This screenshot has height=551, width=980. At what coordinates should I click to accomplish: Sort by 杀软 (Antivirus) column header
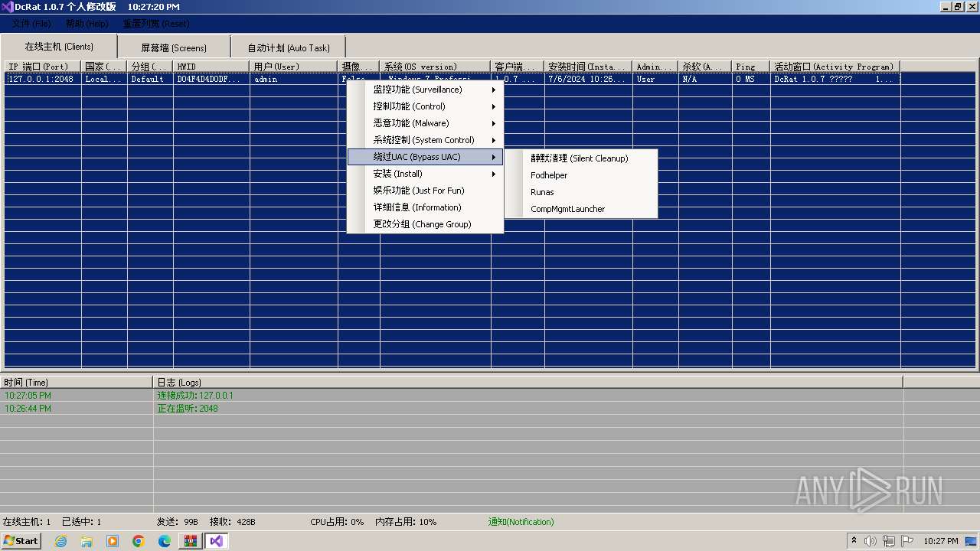[x=705, y=67]
